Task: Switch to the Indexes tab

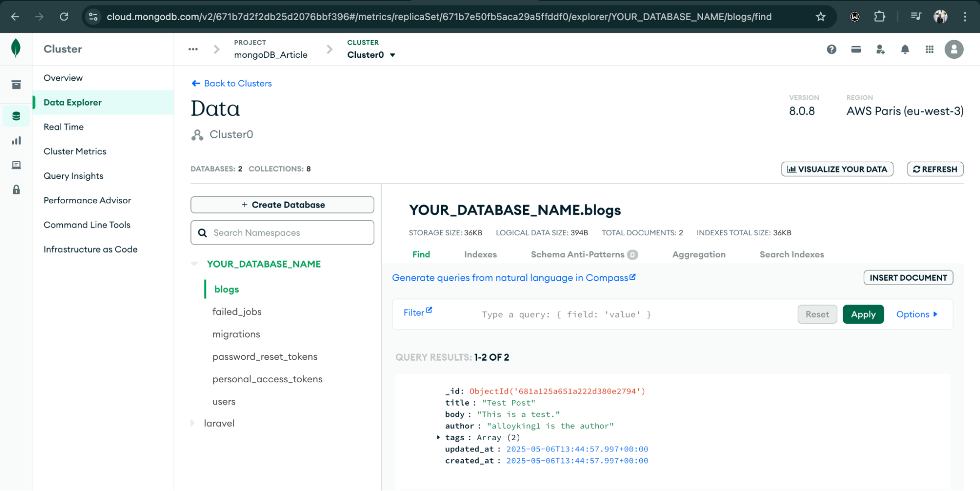Action: click(480, 254)
